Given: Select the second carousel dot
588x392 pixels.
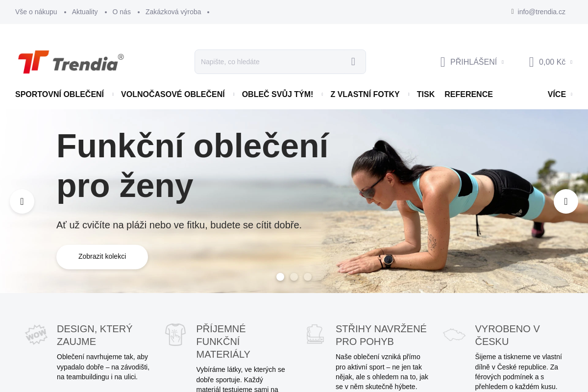Looking at the screenshot, I should pyautogui.click(x=294, y=277).
